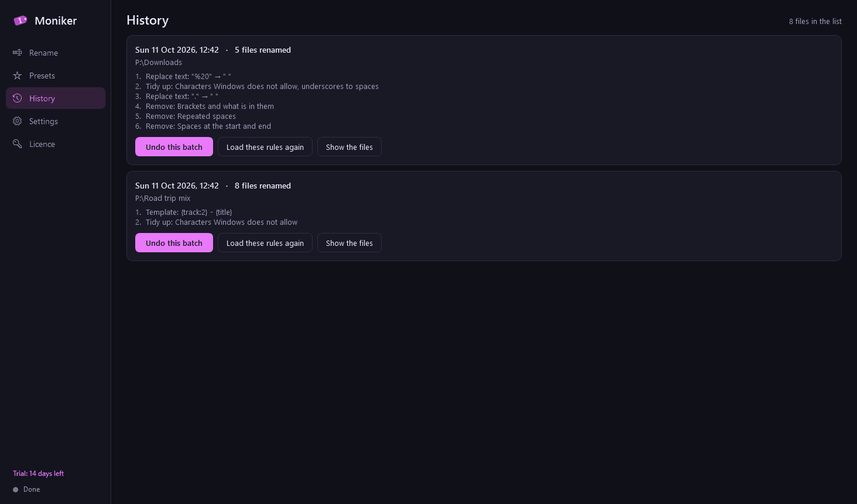This screenshot has width=857, height=504.
Task: Select the rule "Remove: Spaces at the start and end"
Action: (203, 126)
